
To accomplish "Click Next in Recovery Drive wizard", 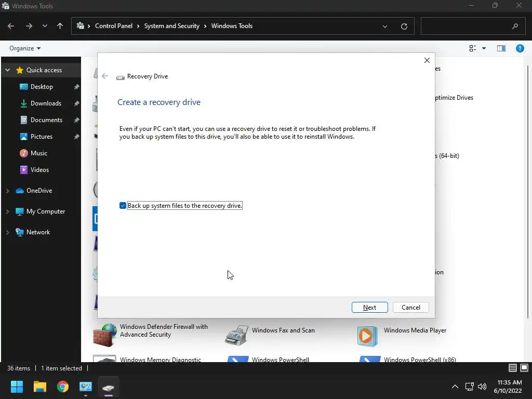I will click(x=369, y=308).
